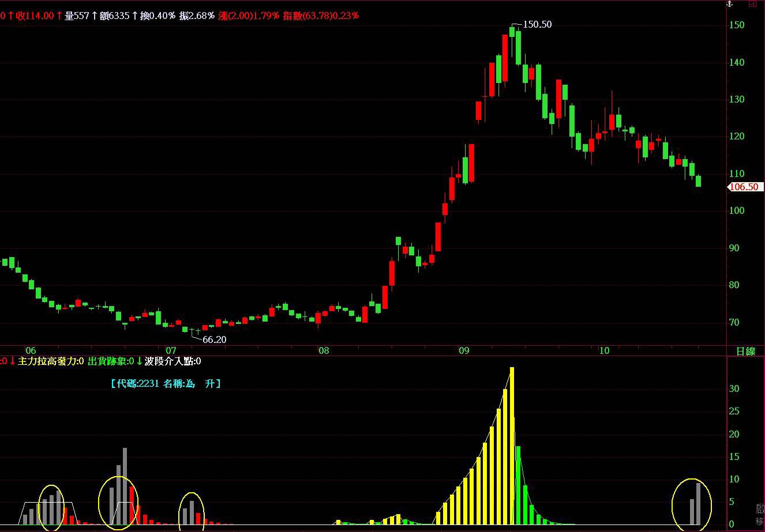Click the 振2.68% amplitude readout
Image resolution: width=765 pixels, height=532 pixels.
pyautogui.click(x=197, y=16)
